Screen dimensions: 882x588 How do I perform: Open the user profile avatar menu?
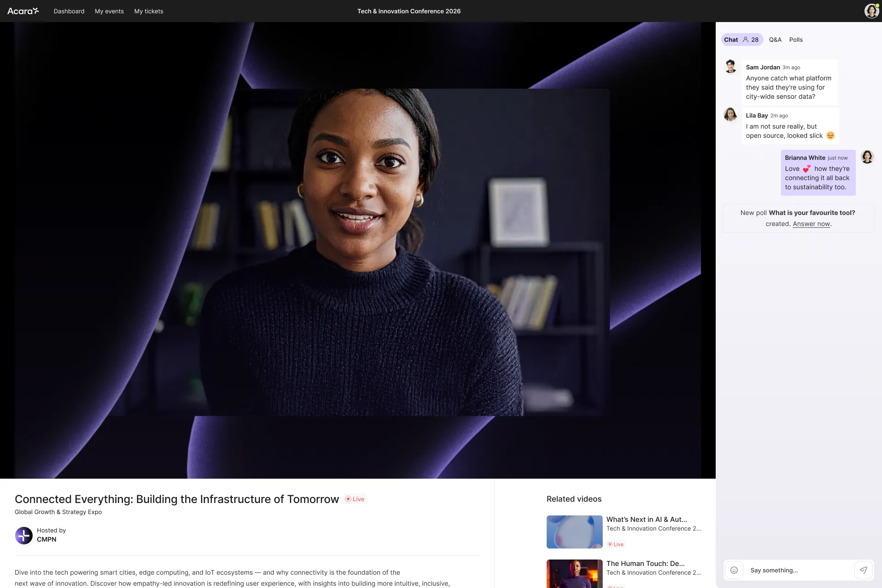coord(871,11)
